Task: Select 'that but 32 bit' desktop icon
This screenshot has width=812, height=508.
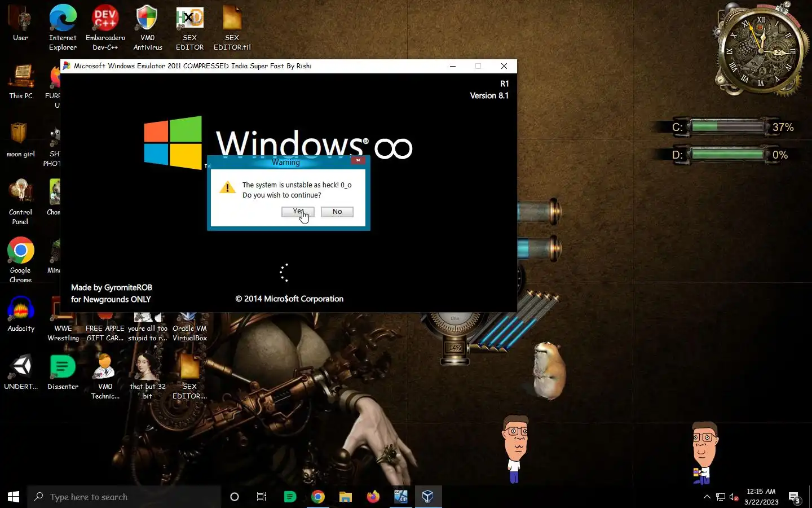Action: pyautogui.click(x=148, y=376)
